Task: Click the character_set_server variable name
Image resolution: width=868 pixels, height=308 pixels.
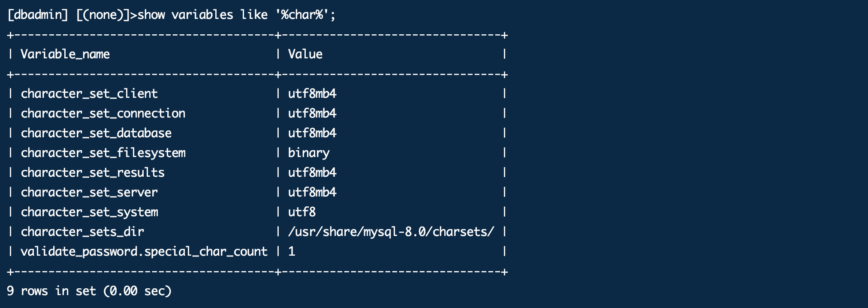Action: [x=89, y=192]
